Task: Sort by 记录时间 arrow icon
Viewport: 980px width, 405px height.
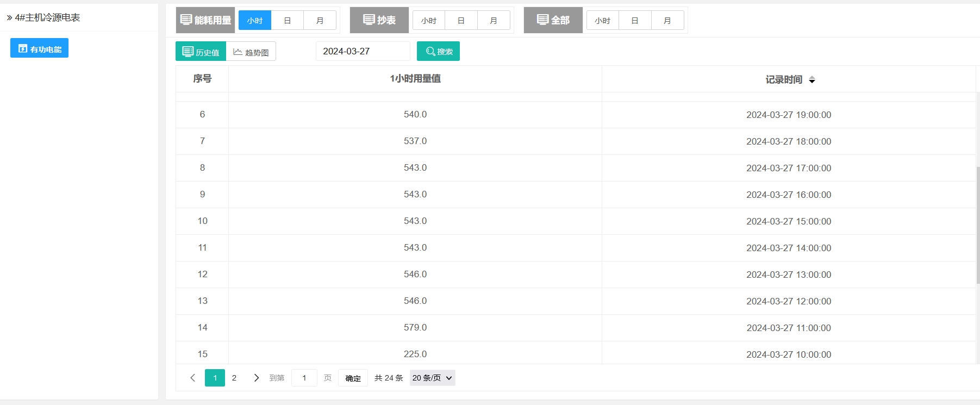Action: [812, 80]
